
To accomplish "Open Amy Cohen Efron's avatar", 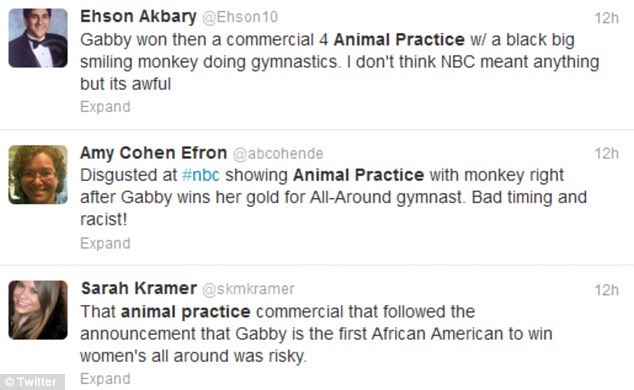I will [38, 175].
